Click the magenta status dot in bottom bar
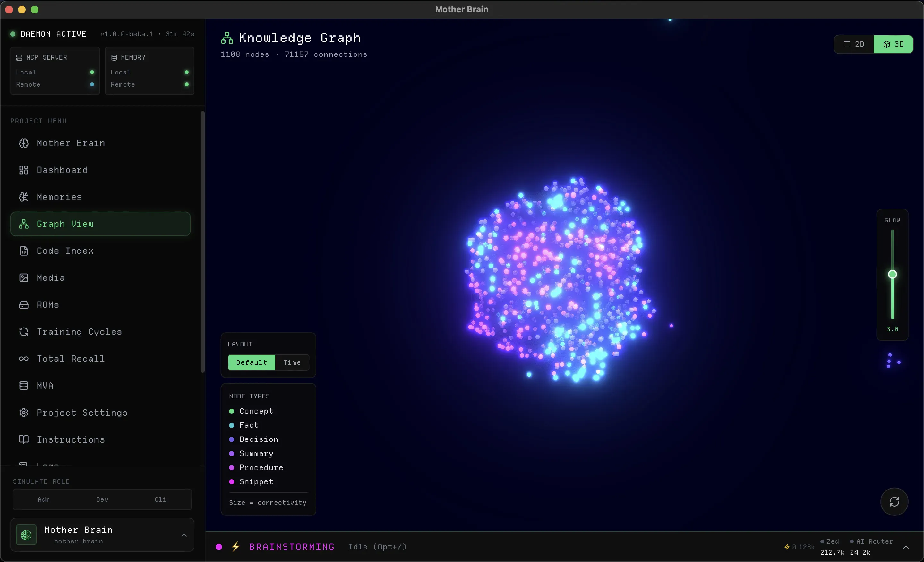Viewport: 924px width, 562px height. coord(219,547)
